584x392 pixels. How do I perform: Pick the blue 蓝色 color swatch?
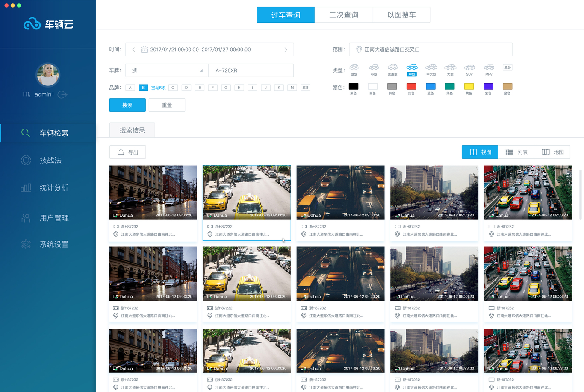coord(431,87)
